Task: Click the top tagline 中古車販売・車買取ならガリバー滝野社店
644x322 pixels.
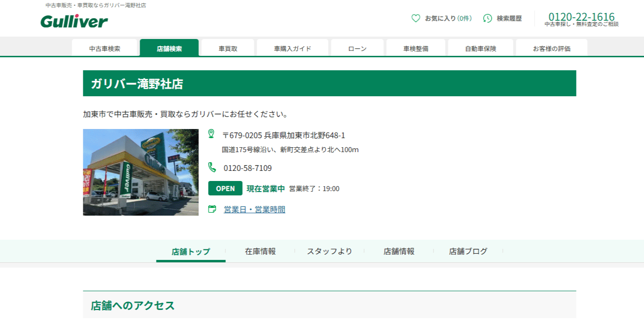Action: (x=96, y=5)
